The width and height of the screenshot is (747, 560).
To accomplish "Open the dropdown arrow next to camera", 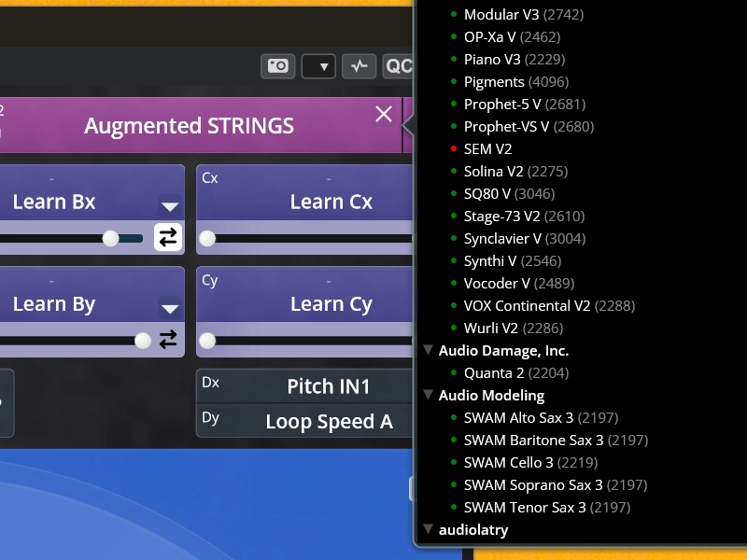I will click(318, 66).
